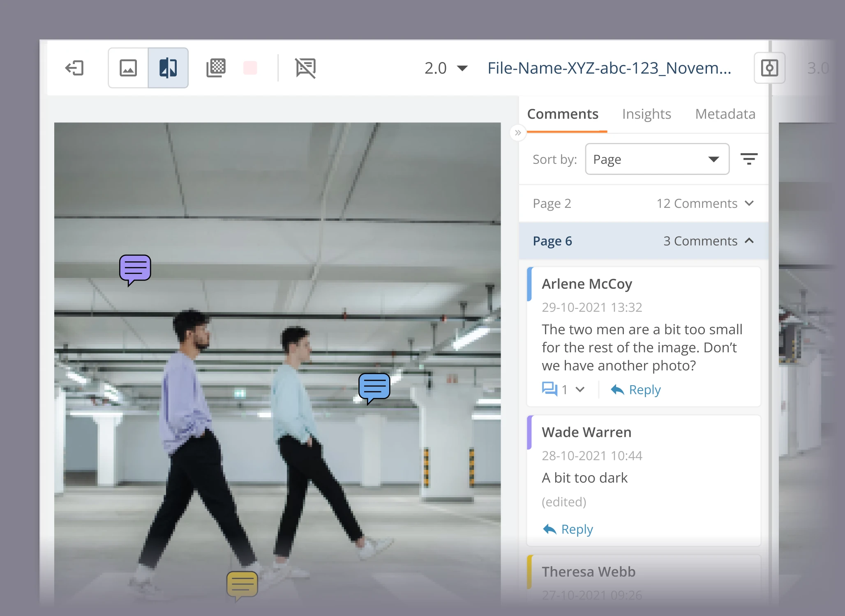Click the timestamp 29-10-2021 13:32

click(592, 307)
